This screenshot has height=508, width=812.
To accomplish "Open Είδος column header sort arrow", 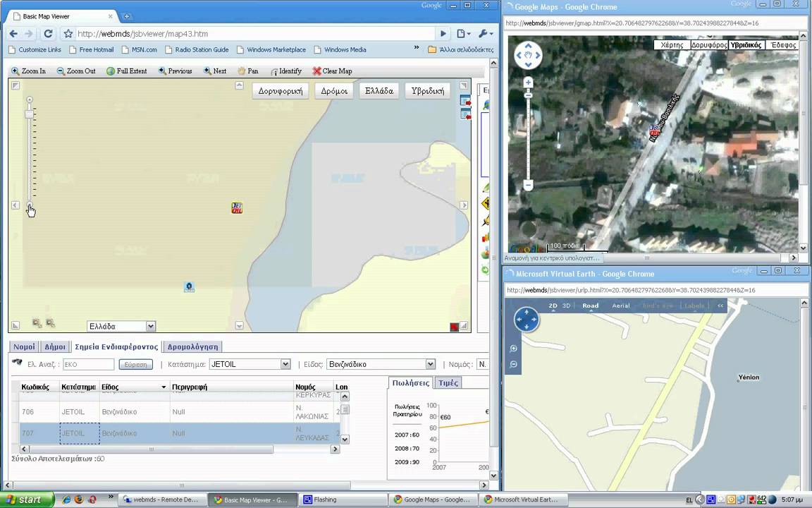I will coord(164,387).
